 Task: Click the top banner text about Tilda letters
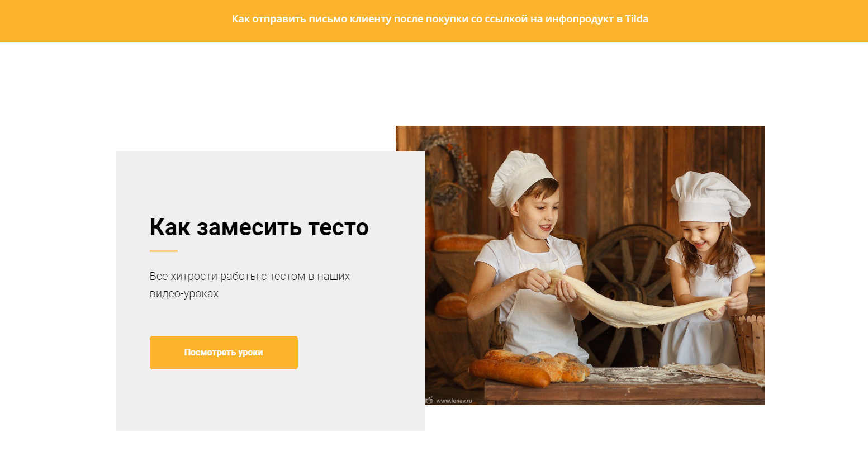click(x=440, y=19)
